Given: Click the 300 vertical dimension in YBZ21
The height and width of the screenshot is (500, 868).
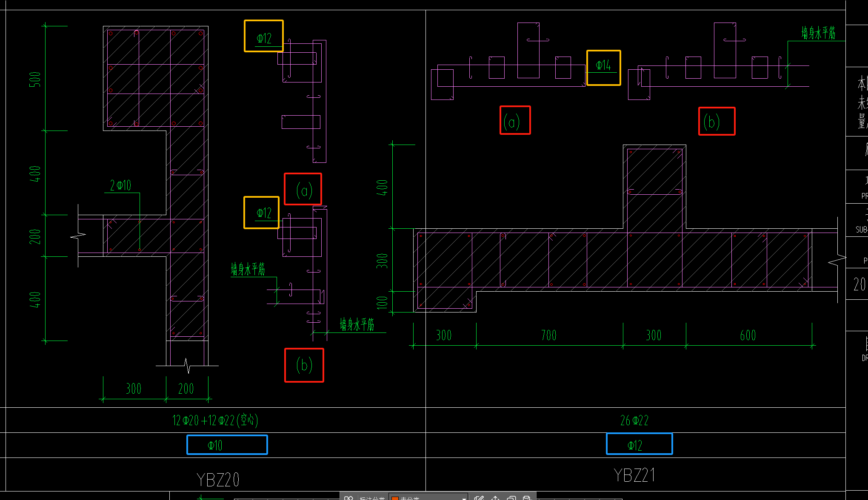Looking at the screenshot, I should pos(382,261).
